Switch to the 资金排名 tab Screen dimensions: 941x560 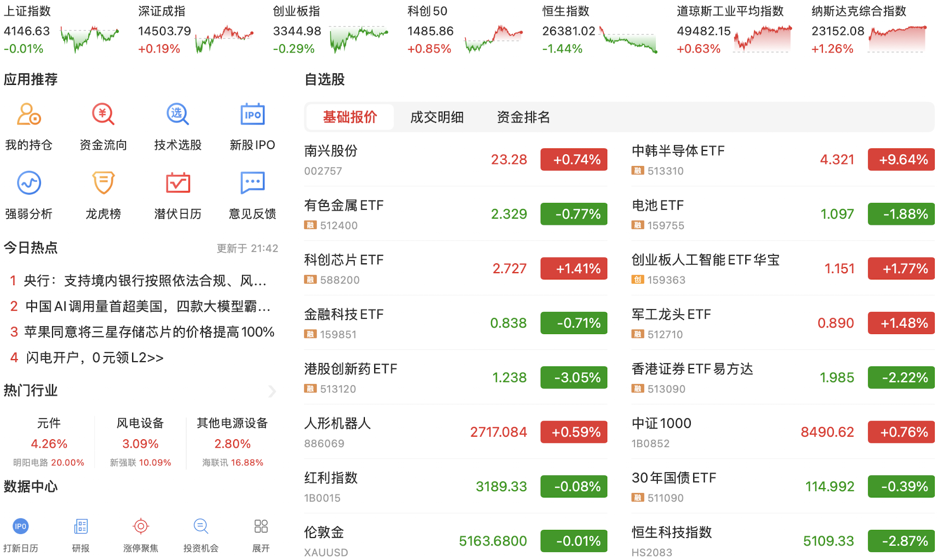523,117
